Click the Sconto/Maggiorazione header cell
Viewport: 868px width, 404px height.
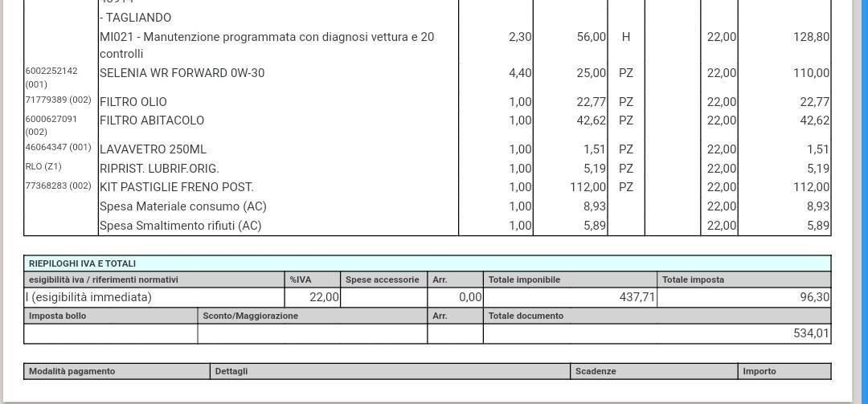[x=250, y=316]
